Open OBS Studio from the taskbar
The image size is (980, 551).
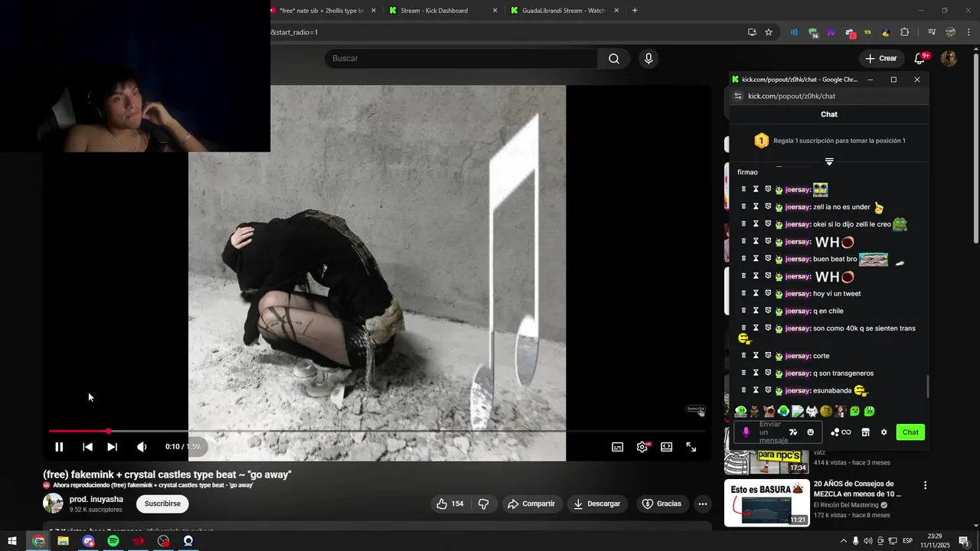point(163,541)
